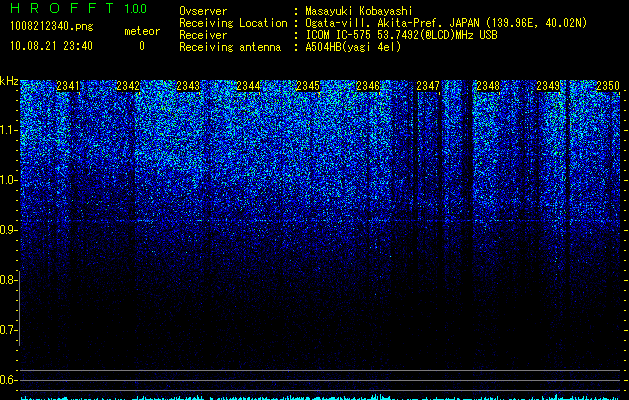Click the Receiving antenna label
This screenshot has height=400, width=629.
(230, 47)
